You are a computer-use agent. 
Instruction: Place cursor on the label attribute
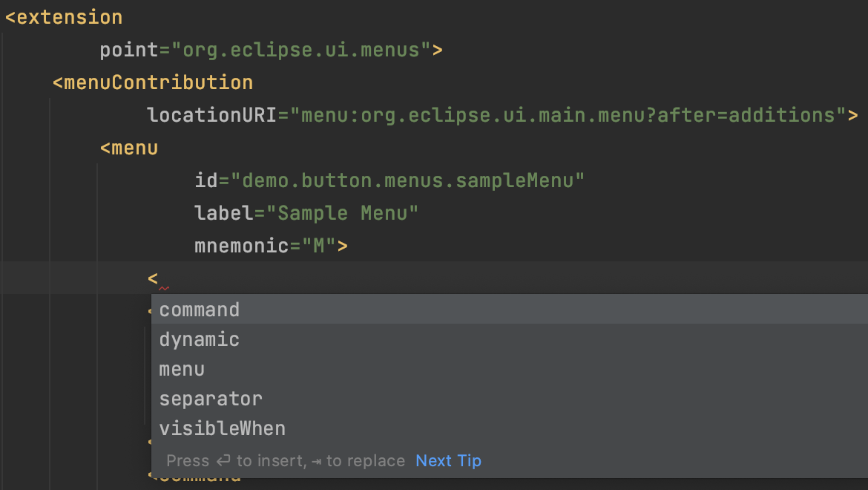pos(223,213)
